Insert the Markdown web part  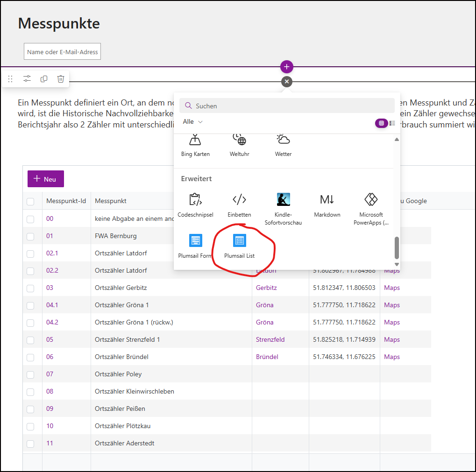click(327, 205)
